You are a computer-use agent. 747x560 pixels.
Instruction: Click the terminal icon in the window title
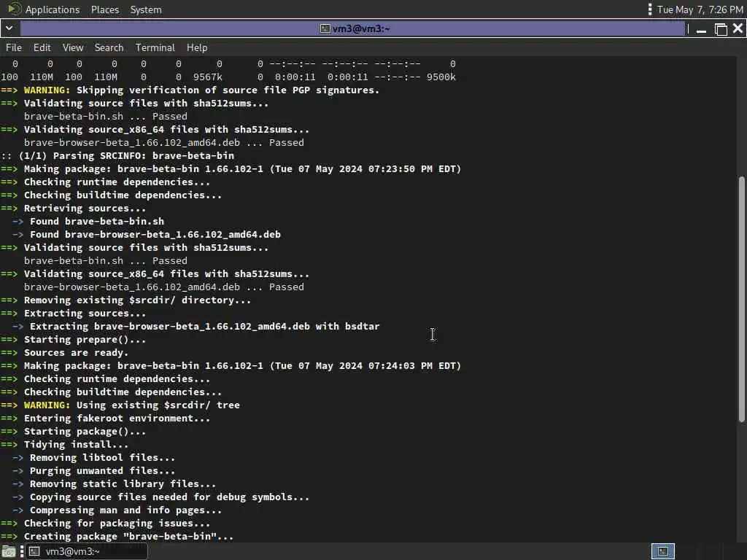325,28
